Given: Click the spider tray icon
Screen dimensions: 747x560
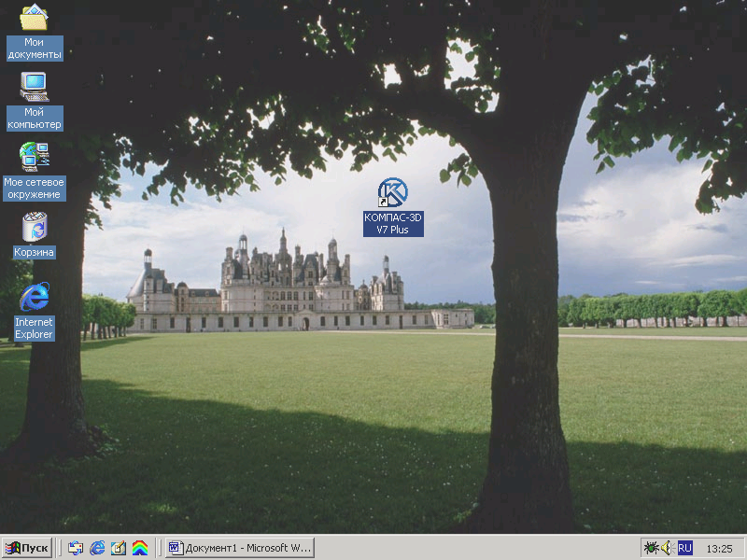Looking at the screenshot, I should click(651, 548).
